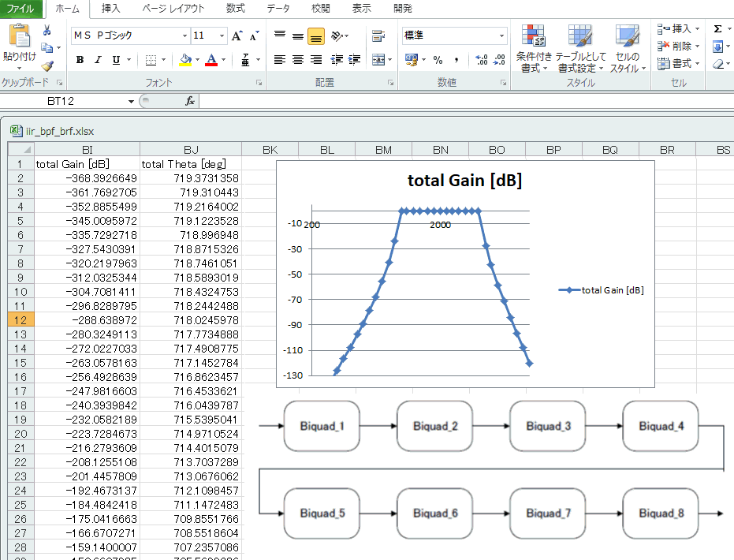Screen dimensions: 734x560
Task: Switch to 挿入 Insert tab
Action: click(x=111, y=8)
